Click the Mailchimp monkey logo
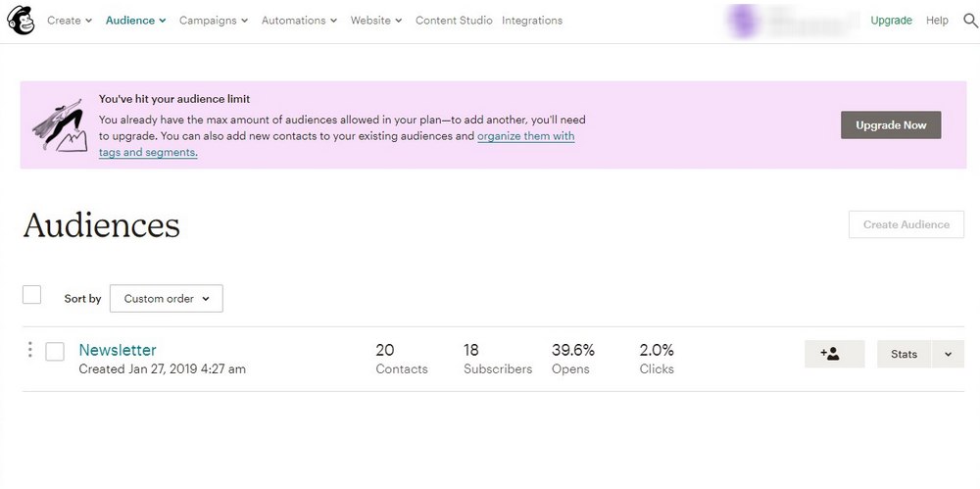Viewport: 980px width, 489px height. point(21,20)
